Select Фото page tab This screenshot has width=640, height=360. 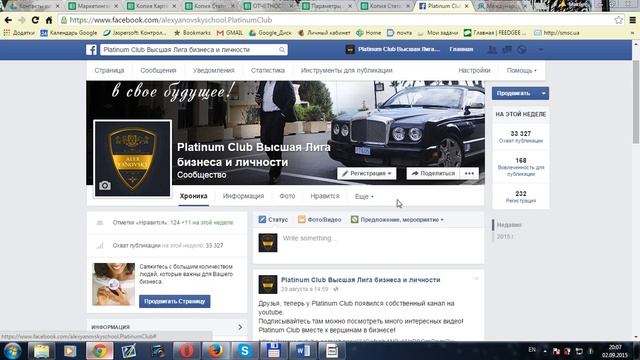[x=287, y=196]
